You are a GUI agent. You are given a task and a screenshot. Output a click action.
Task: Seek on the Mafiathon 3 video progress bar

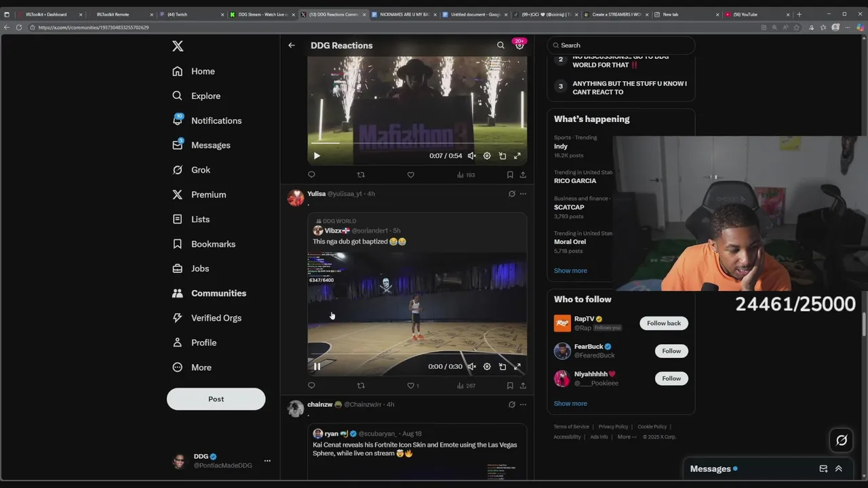click(x=417, y=143)
